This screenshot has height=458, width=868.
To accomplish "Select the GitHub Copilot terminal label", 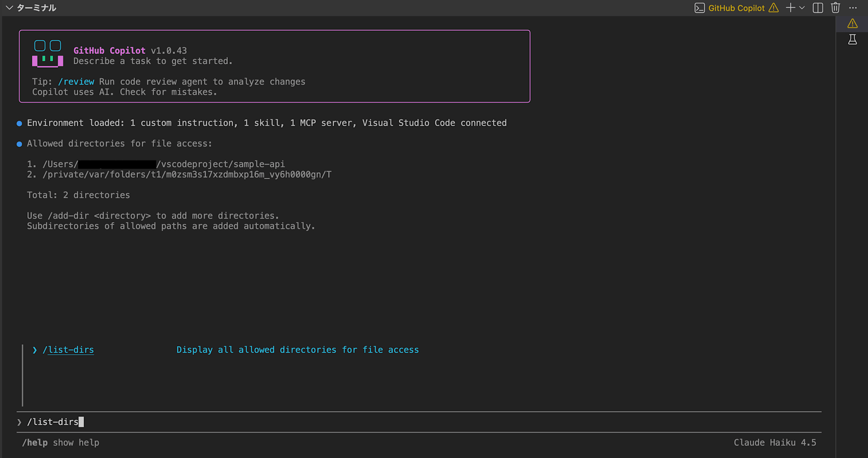I will click(736, 8).
